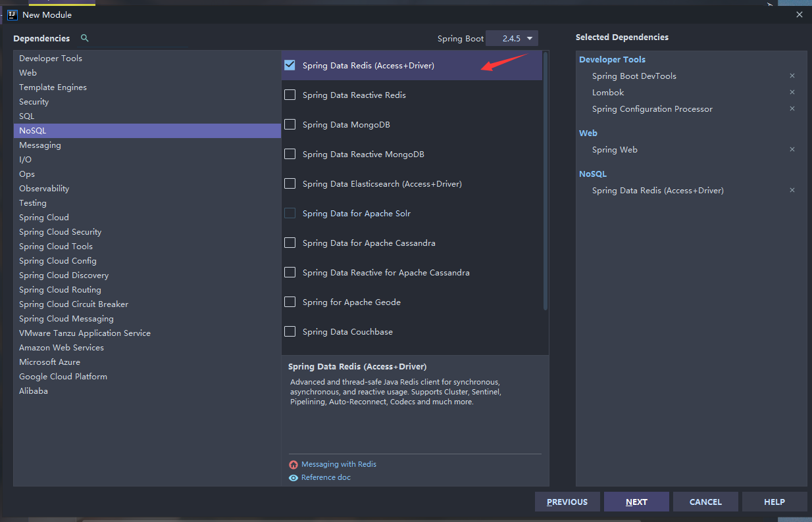Select the SQL dependency category
Image resolution: width=812 pixels, height=522 pixels.
pyautogui.click(x=26, y=116)
